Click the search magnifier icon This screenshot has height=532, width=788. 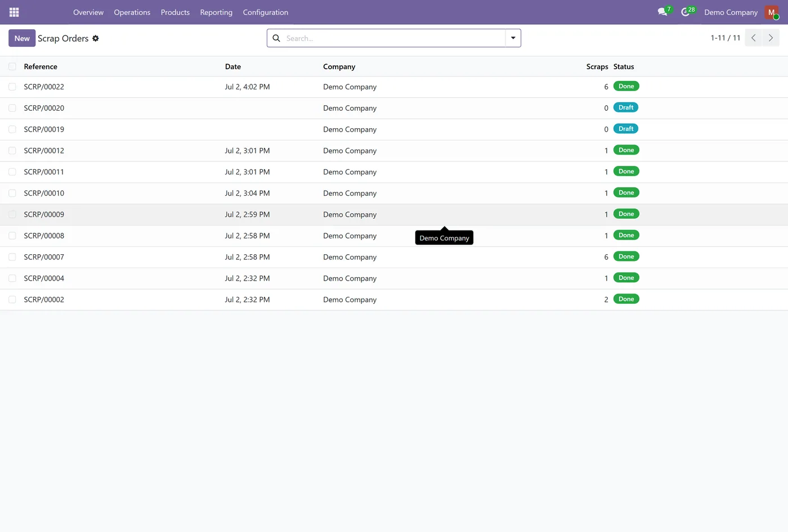pyautogui.click(x=276, y=38)
